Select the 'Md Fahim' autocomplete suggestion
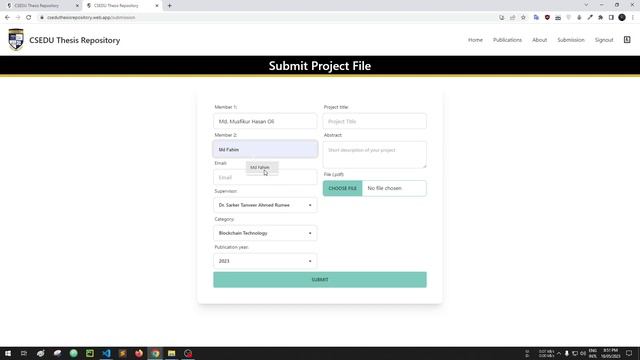 click(262, 168)
